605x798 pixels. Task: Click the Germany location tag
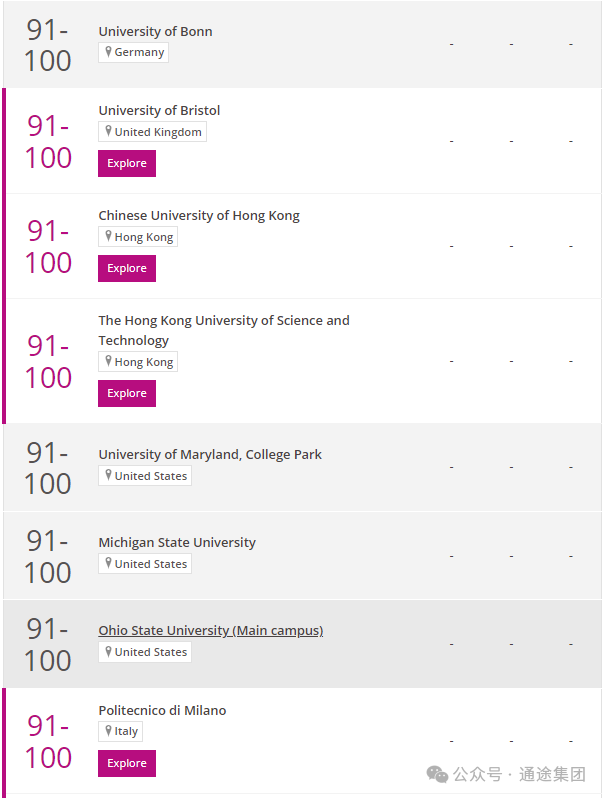coord(133,52)
